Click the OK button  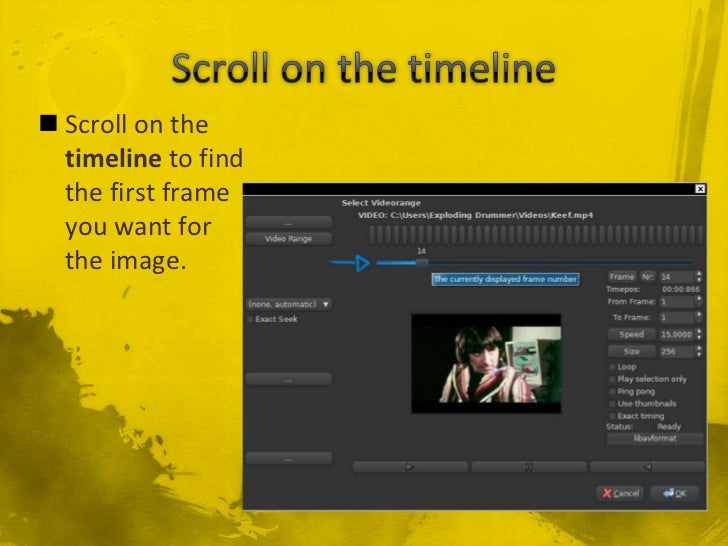coord(675,493)
